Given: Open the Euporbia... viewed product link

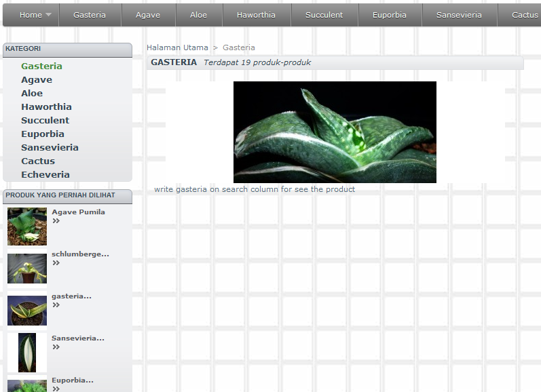Looking at the screenshot, I should coord(73,380).
